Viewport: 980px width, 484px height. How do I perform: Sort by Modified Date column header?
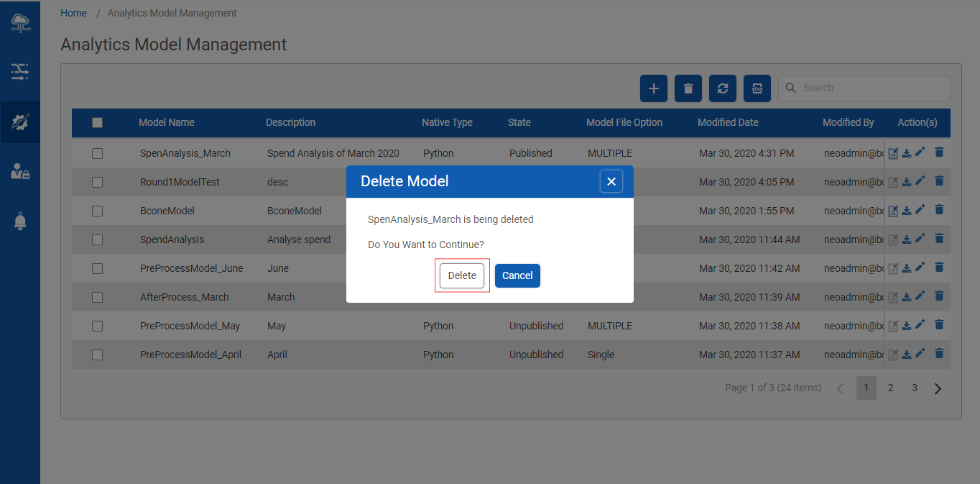(728, 122)
